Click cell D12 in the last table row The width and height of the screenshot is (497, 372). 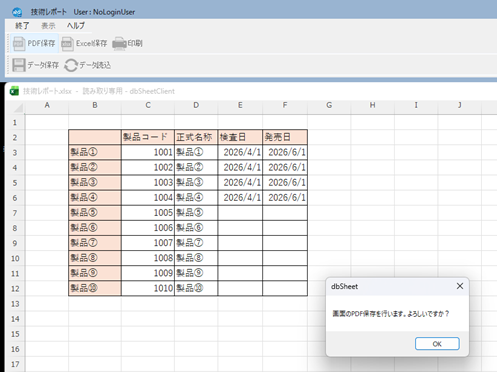(x=196, y=288)
